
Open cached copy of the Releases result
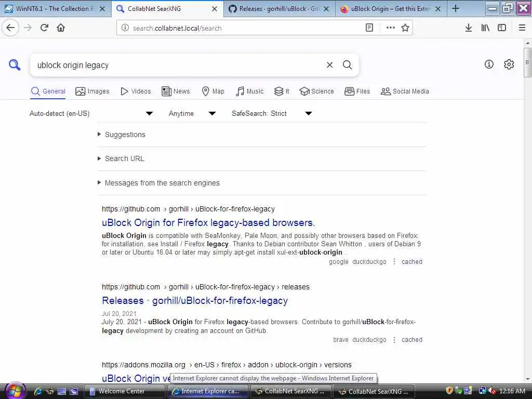(412, 340)
